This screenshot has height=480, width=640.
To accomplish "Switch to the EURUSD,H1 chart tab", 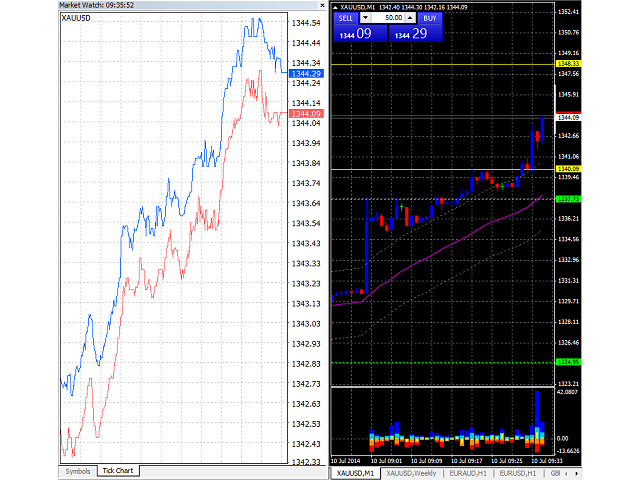I will coord(518,473).
